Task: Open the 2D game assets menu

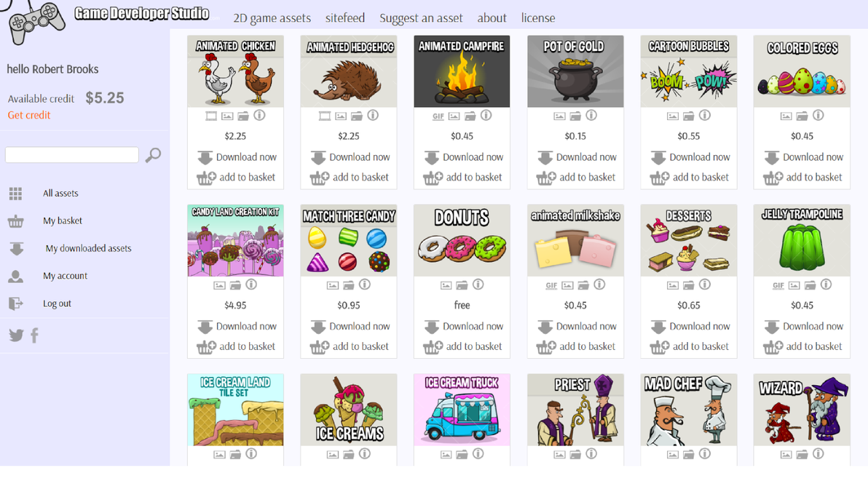Action: (x=272, y=17)
